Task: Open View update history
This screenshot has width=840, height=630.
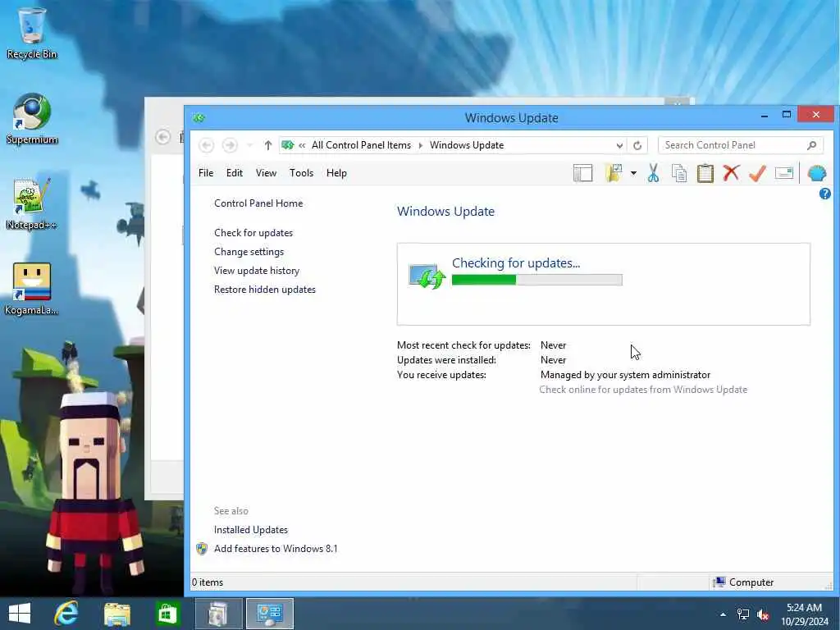Action: tap(257, 271)
